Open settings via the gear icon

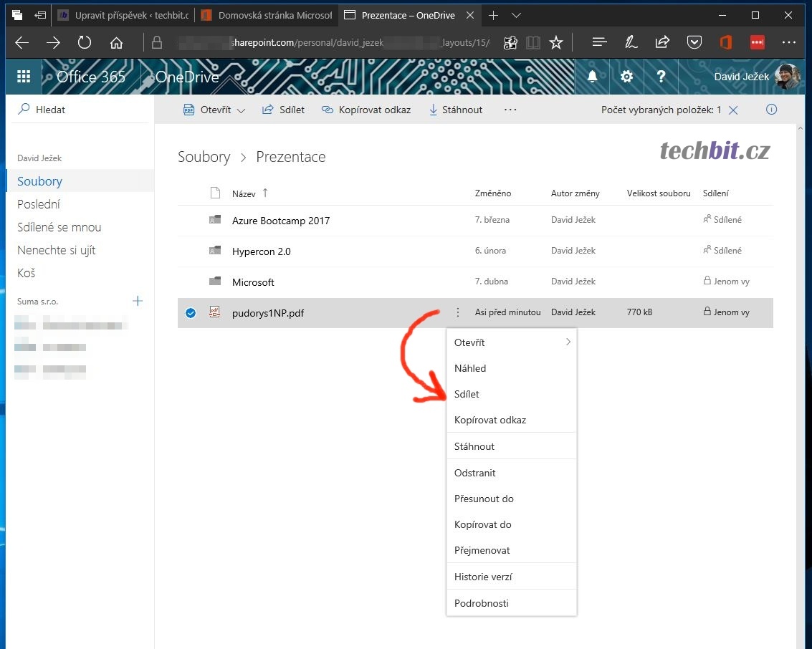click(626, 77)
